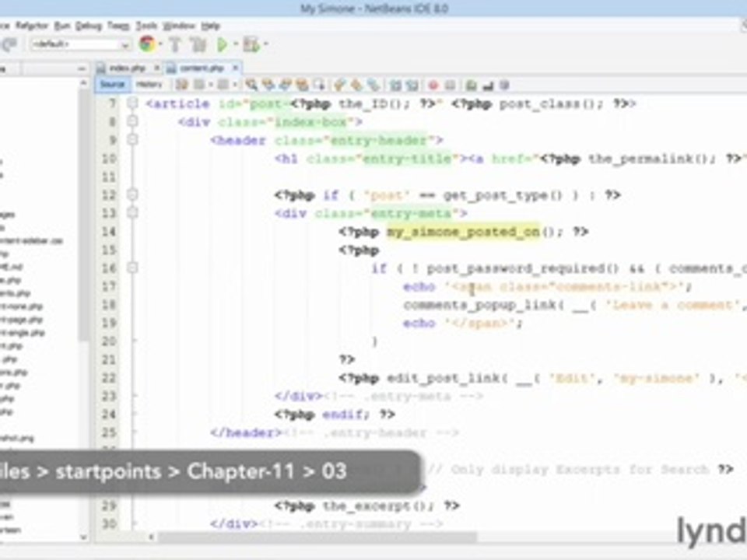Toggle Rectangular Selection icon
The height and width of the screenshot is (560, 747).
(x=319, y=86)
